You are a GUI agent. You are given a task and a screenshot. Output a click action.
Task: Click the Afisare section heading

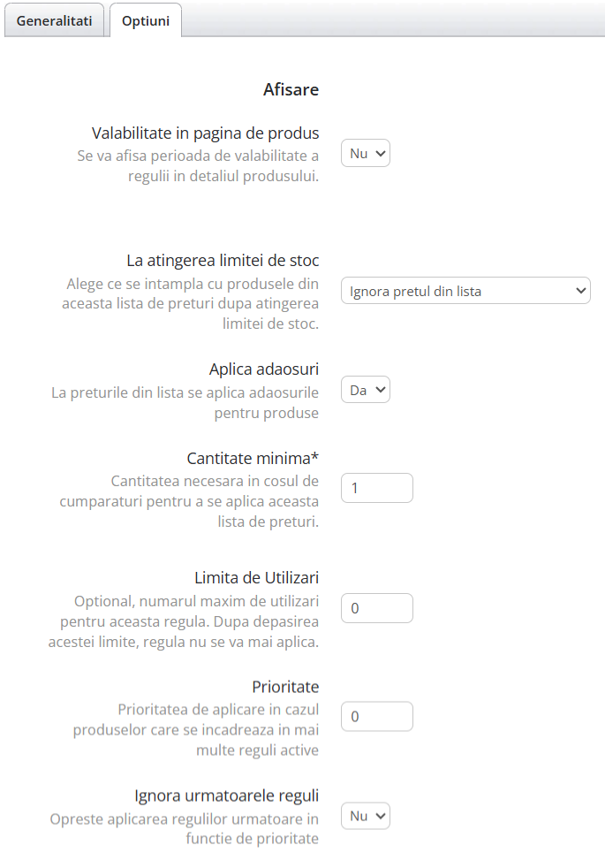[x=290, y=89]
